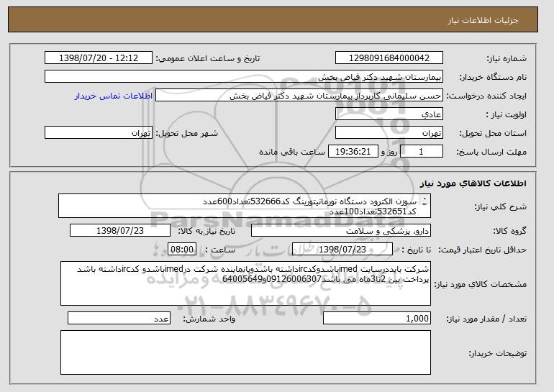Click the شهر محل تحویل field تهران
Screen dimensions: 554x392
pos(99,133)
